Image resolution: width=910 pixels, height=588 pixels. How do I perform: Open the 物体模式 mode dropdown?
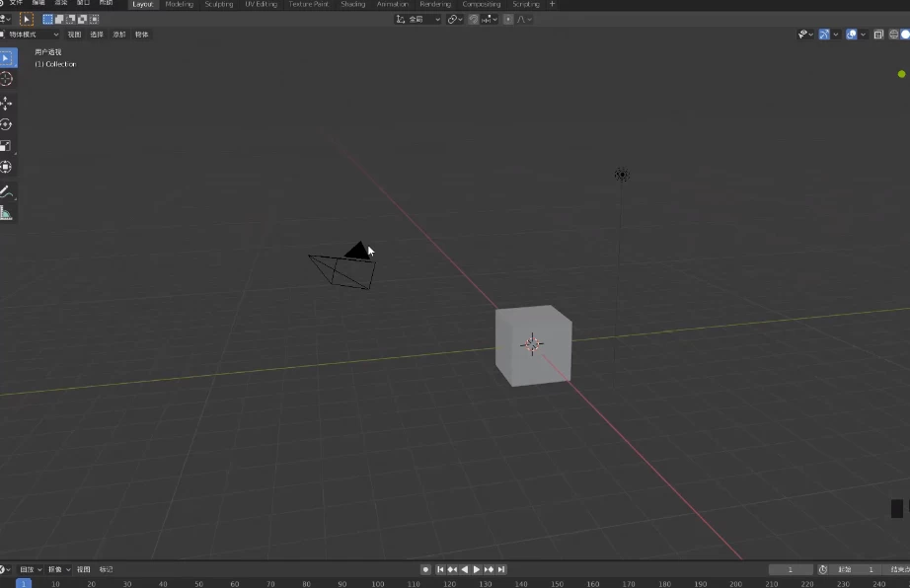[32, 35]
